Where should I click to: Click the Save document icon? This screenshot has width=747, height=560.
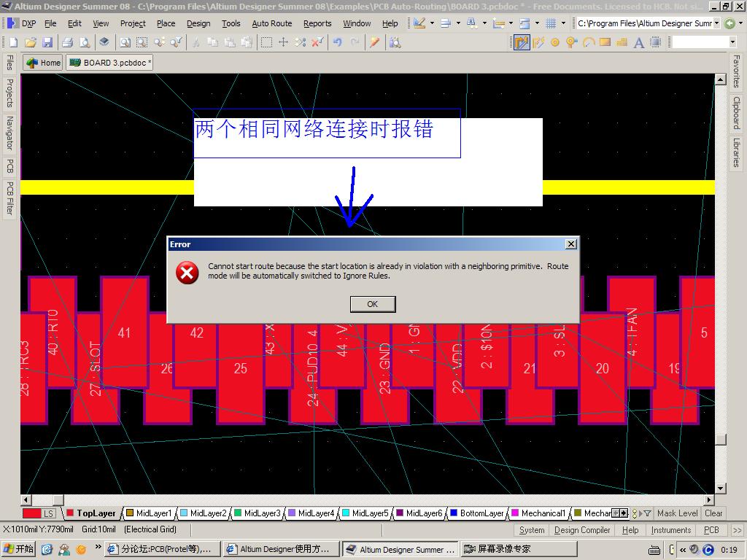(x=47, y=42)
